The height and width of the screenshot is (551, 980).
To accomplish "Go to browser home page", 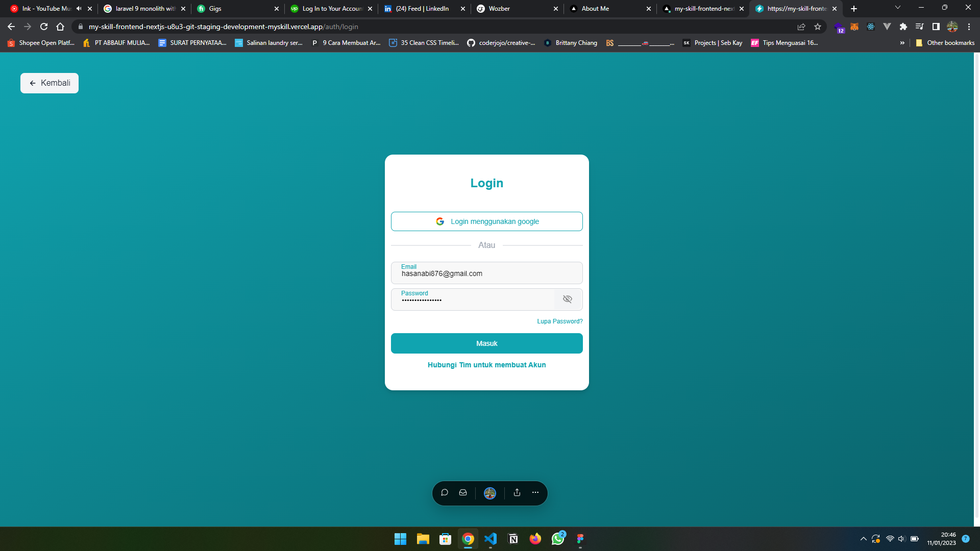I will [60, 27].
